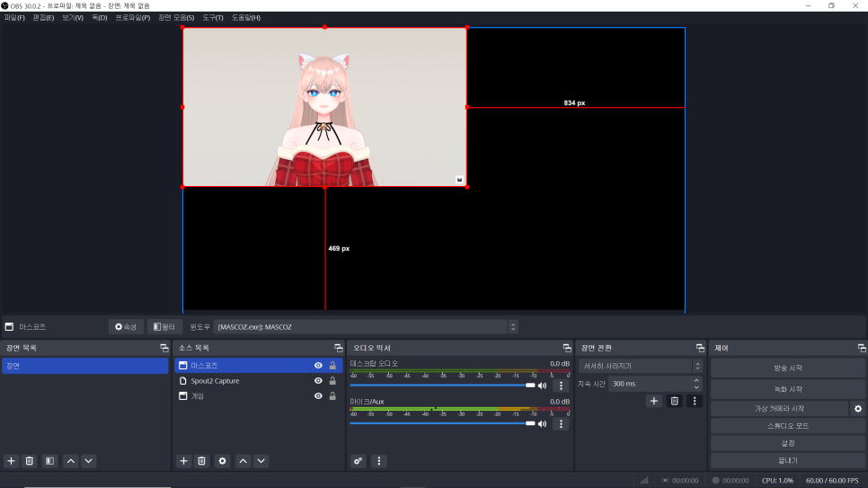The width and height of the screenshot is (868, 488).
Task: Open transition properties three-dot menu
Action: tap(695, 401)
